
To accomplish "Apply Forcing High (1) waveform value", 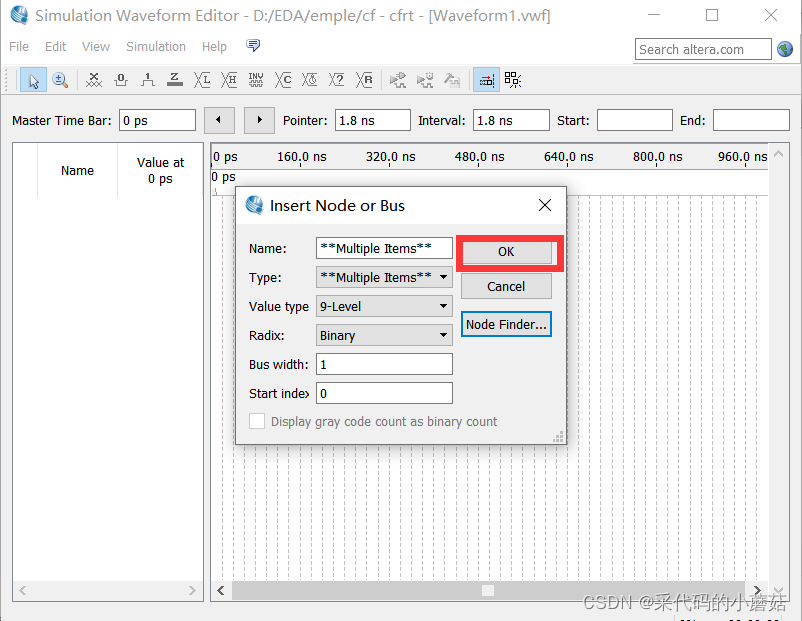I will (148, 80).
